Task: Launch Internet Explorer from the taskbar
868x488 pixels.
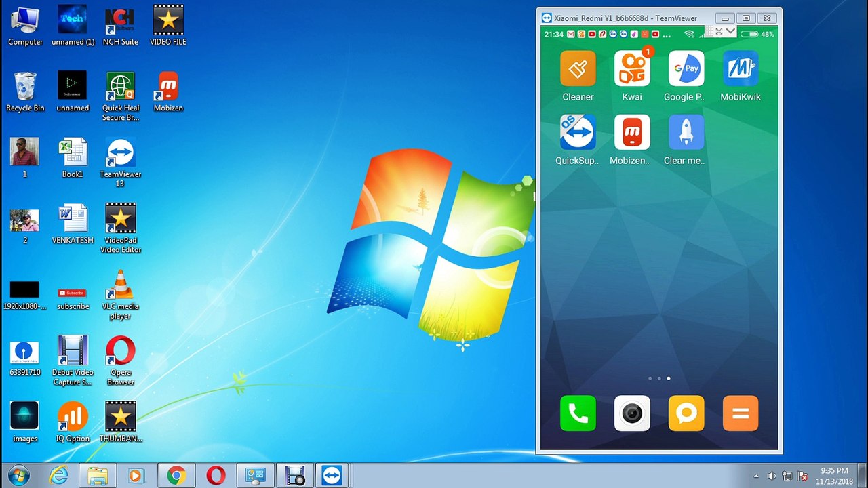Action: pos(59,476)
